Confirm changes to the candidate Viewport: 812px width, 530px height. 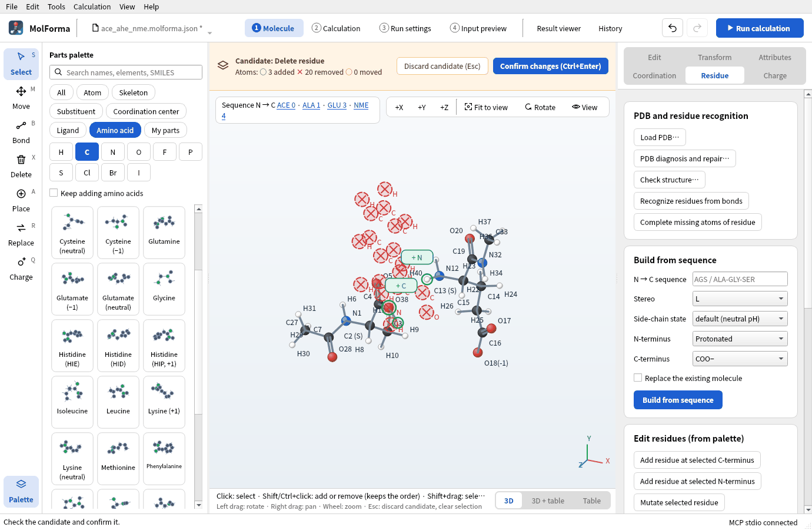551,66
